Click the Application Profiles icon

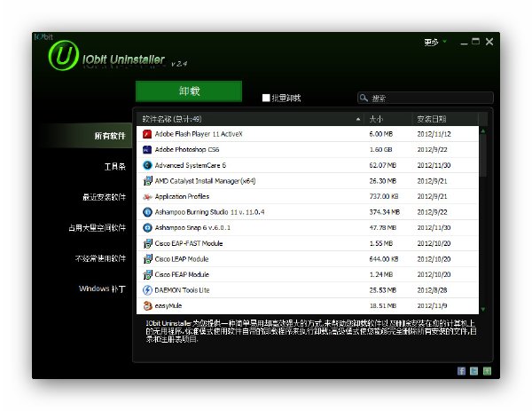pyautogui.click(x=147, y=196)
